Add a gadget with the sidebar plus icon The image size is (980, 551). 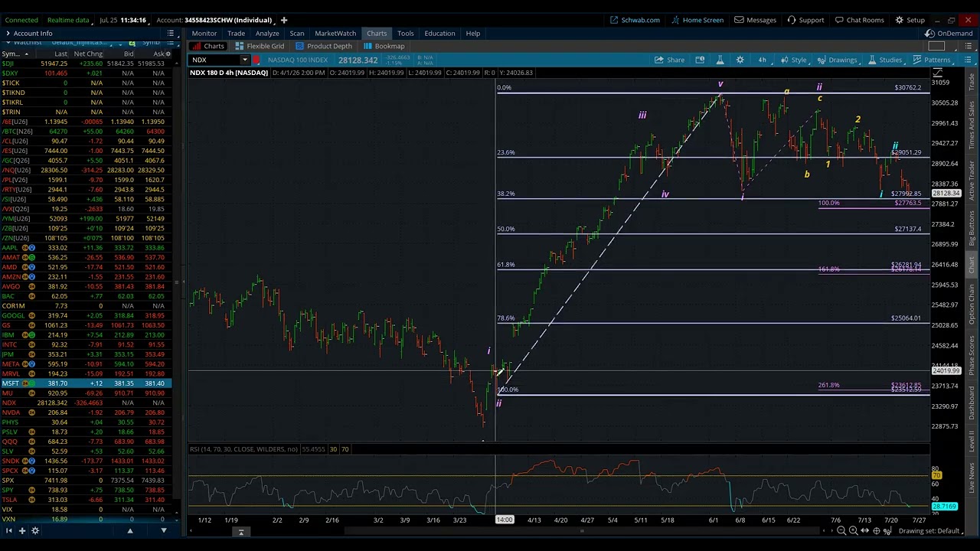(x=22, y=530)
